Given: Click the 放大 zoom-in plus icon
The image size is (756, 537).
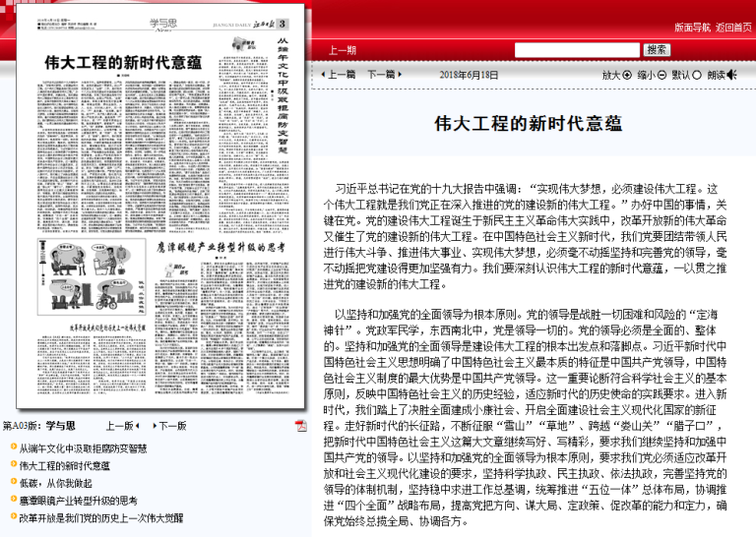Looking at the screenshot, I should tap(627, 75).
